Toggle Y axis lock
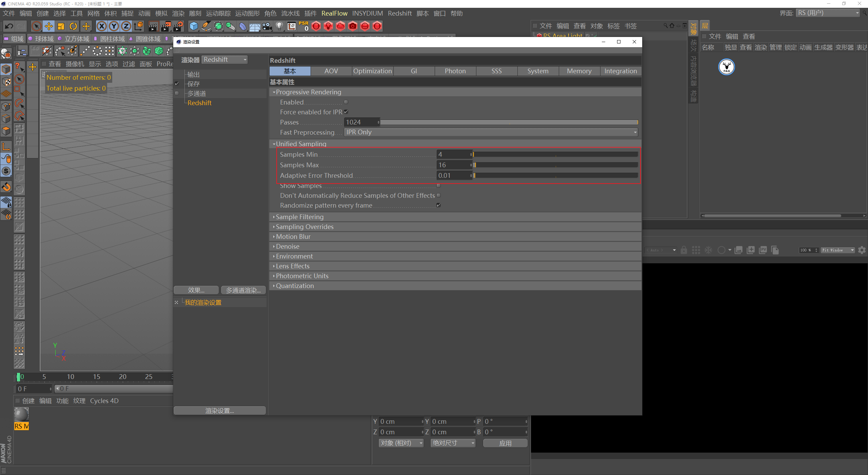Image resolution: width=868 pixels, height=475 pixels. tap(114, 26)
